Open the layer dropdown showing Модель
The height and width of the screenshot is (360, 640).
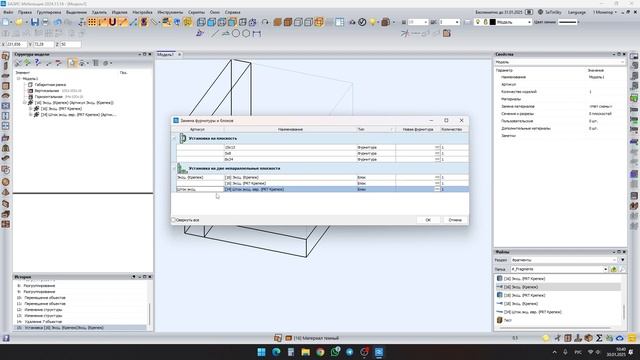[529, 22]
